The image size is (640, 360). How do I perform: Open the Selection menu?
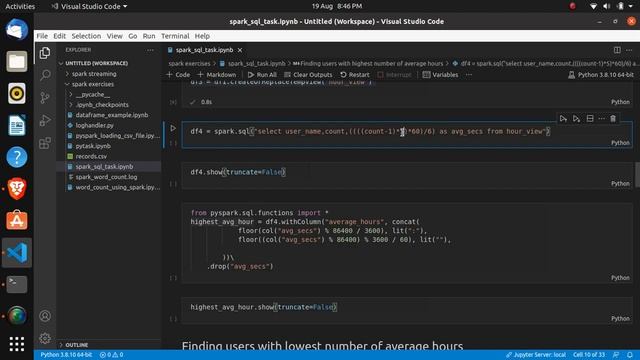pyautogui.click(x=86, y=36)
